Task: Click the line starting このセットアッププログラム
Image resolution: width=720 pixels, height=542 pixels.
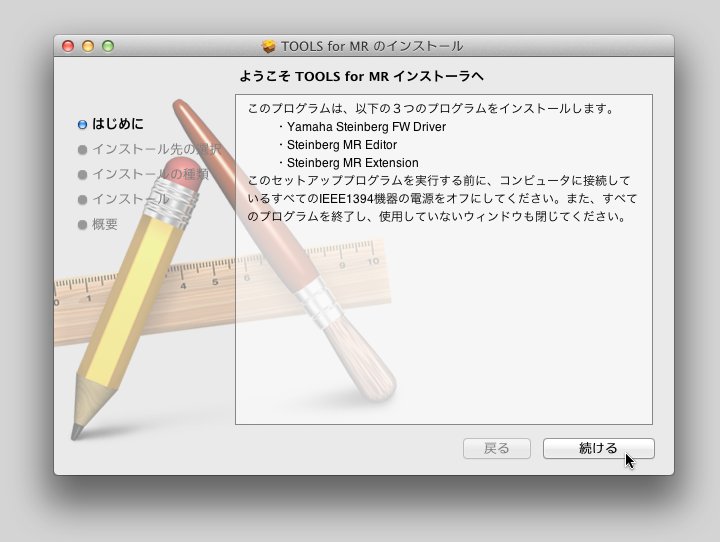Action: tap(439, 181)
